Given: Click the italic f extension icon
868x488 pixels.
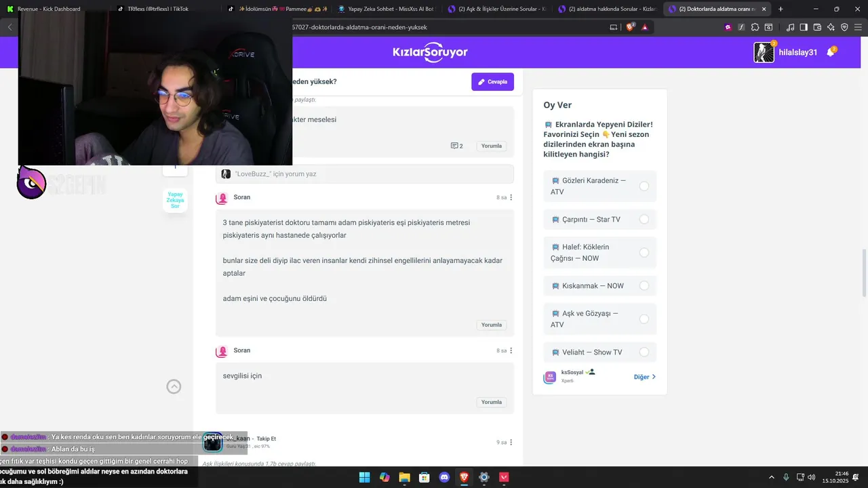Looking at the screenshot, I should click(741, 27).
